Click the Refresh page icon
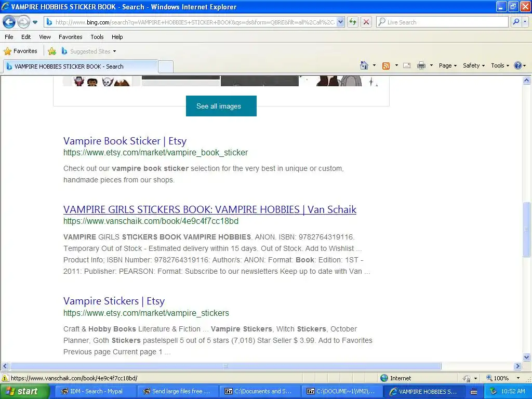532x399 pixels. click(x=353, y=22)
